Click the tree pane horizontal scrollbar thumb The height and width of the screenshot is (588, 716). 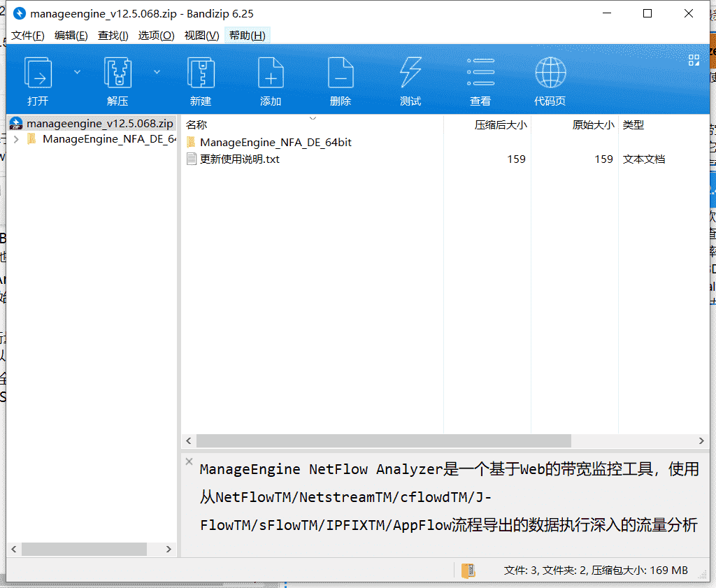point(84,549)
